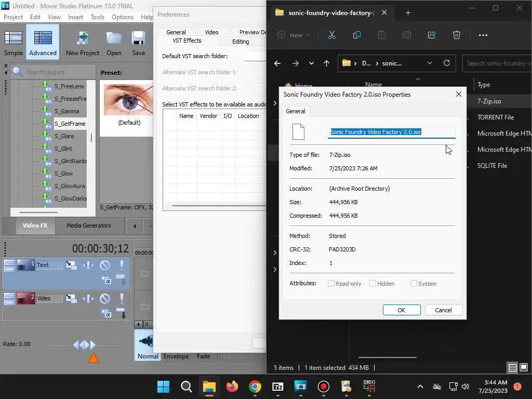Image resolution: width=532 pixels, height=399 pixels.
Task: Toggle compositing mode on Video track
Action: (106, 313)
